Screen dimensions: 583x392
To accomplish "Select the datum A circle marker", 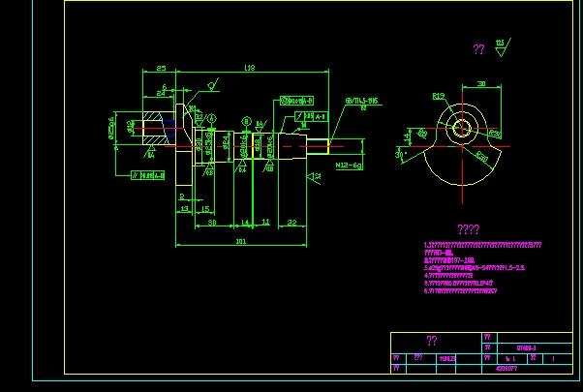I will click(211, 118).
